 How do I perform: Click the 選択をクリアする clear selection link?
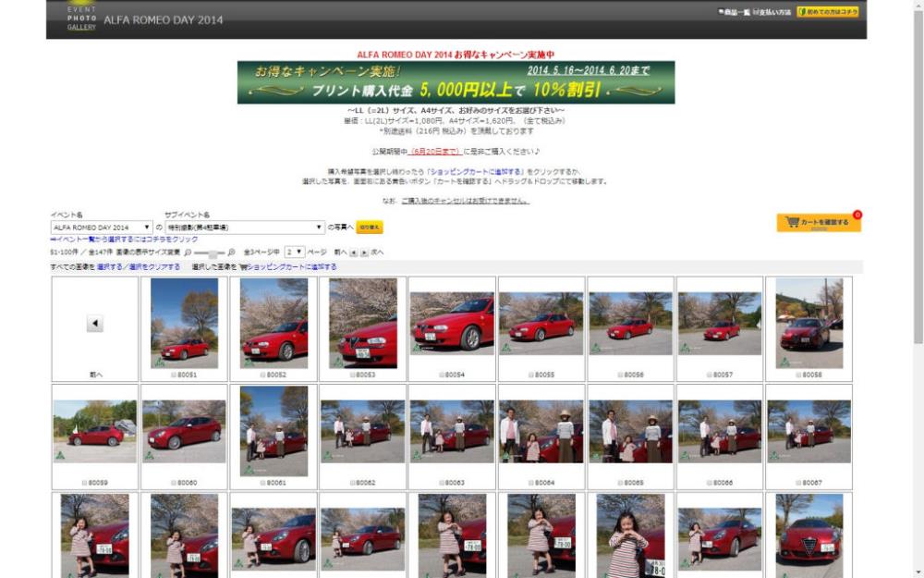coord(153,267)
